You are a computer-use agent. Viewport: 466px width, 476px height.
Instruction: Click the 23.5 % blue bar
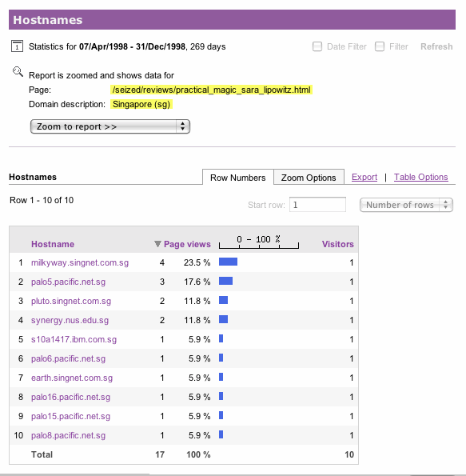(228, 262)
